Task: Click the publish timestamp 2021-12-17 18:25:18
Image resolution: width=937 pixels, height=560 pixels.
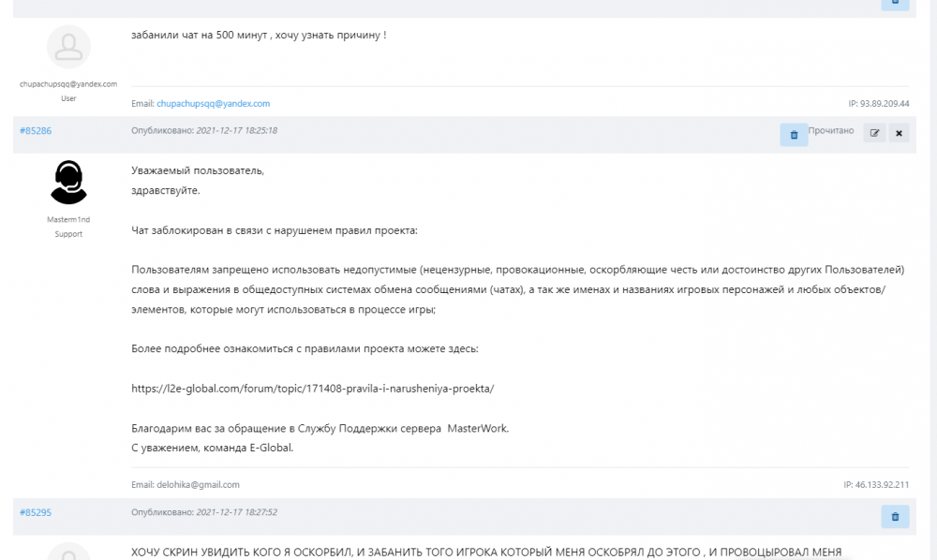Action: coord(236,131)
